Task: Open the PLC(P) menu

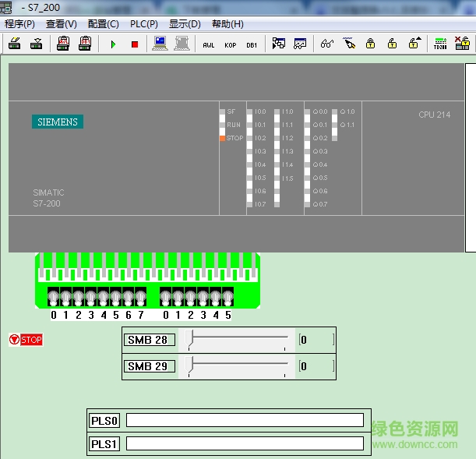Action: [144, 24]
